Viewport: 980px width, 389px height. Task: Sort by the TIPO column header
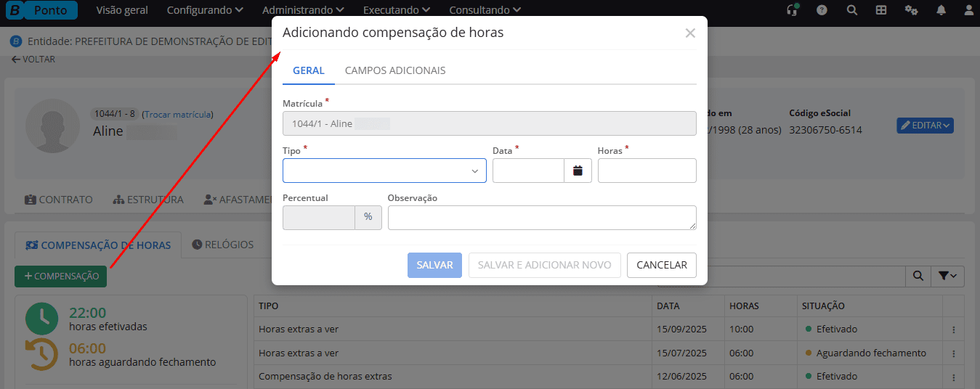coord(268,306)
